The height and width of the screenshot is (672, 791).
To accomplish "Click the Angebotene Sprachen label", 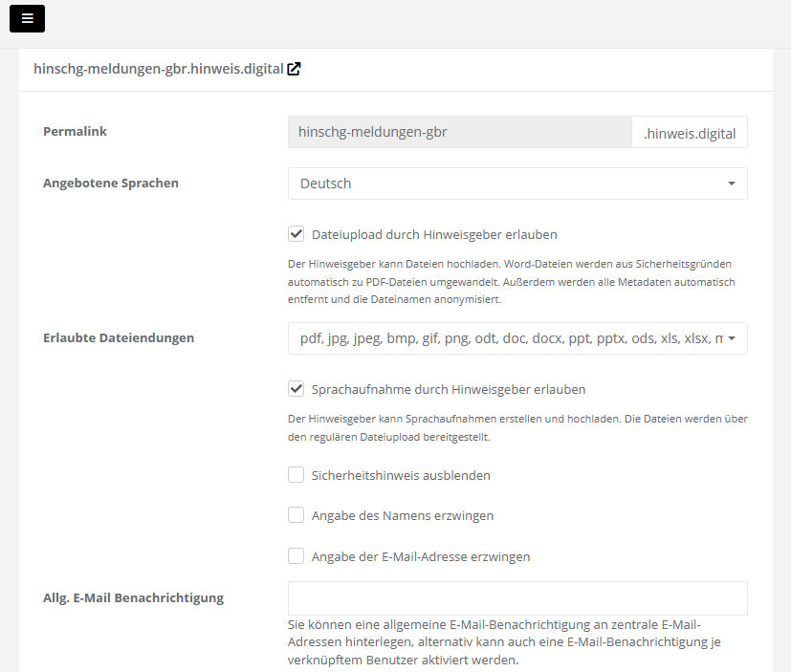I will pyautogui.click(x=111, y=183).
